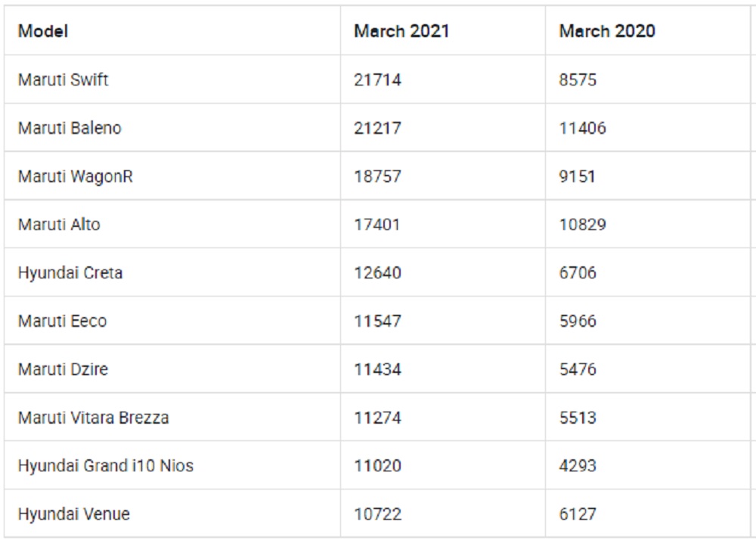Select the Maruti Eeco cell
The width and height of the screenshot is (756, 544).
click(62, 322)
